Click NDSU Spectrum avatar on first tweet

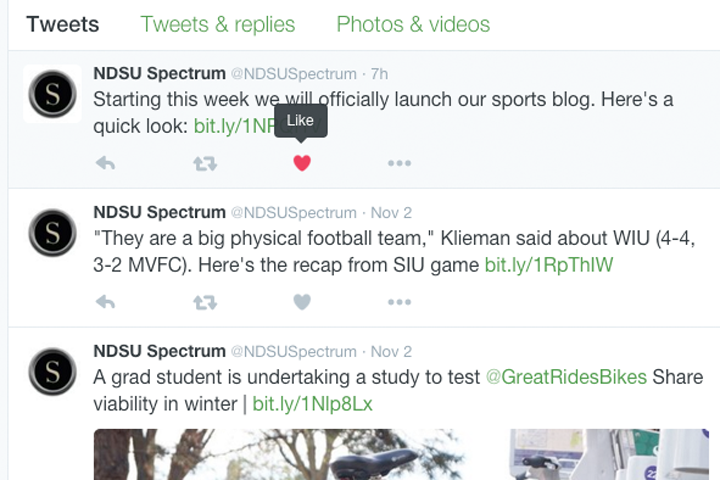[52, 94]
